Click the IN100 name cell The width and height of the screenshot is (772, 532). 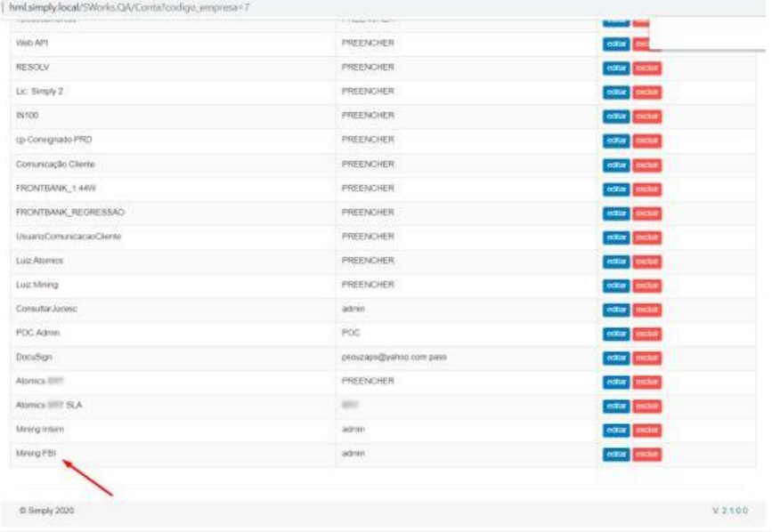(x=27, y=115)
